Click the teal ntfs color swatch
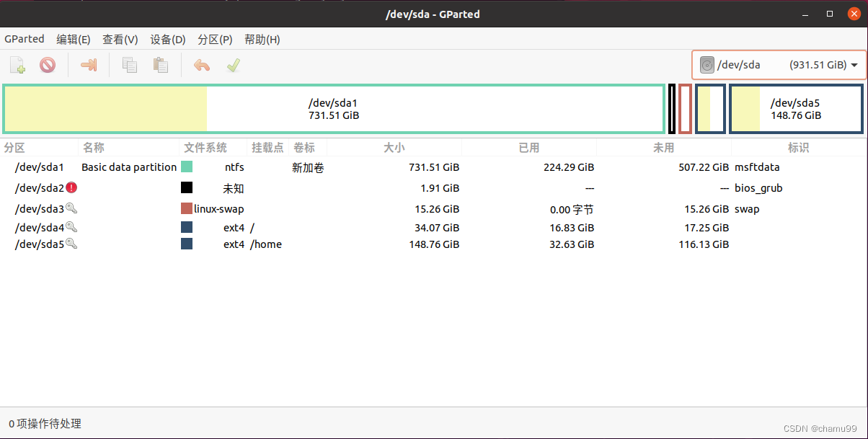 pyautogui.click(x=187, y=167)
